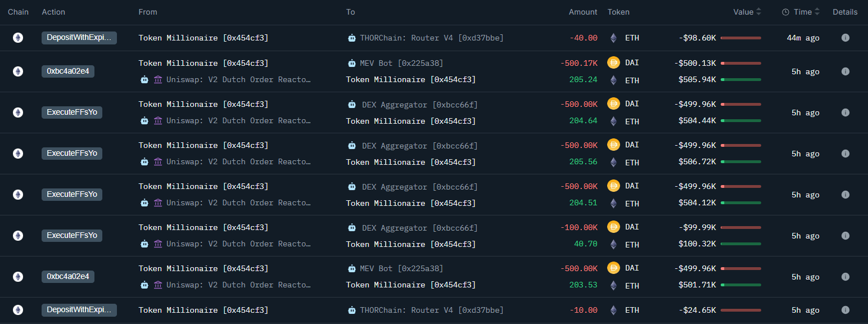
Task: Open Token Millionaire recipient link in 204.51 ETH row
Action: tap(411, 203)
